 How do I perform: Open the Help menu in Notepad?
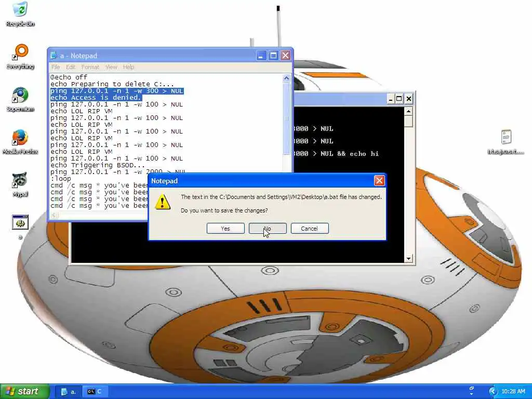[x=129, y=67]
